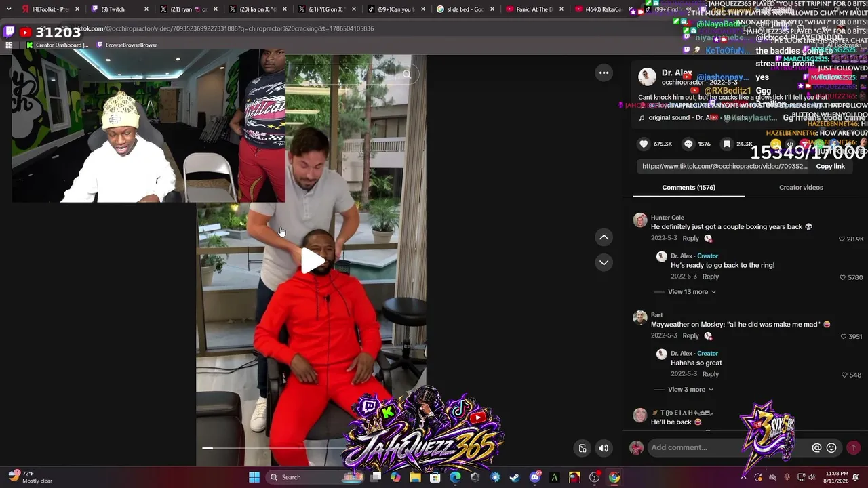The height and width of the screenshot is (488, 868).
Task: Open the three-dot more options menu
Action: tap(604, 73)
